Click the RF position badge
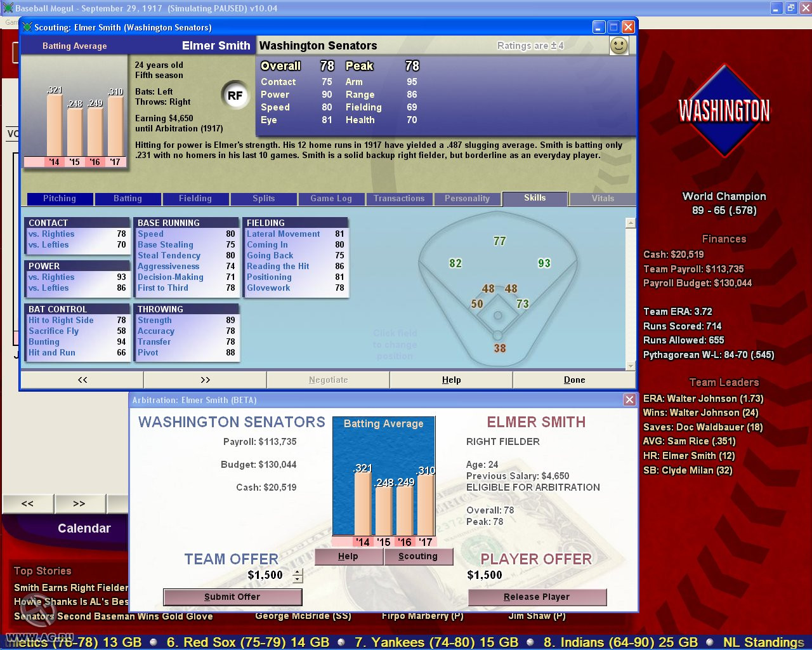This screenshot has height=650, width=812. 235,96
